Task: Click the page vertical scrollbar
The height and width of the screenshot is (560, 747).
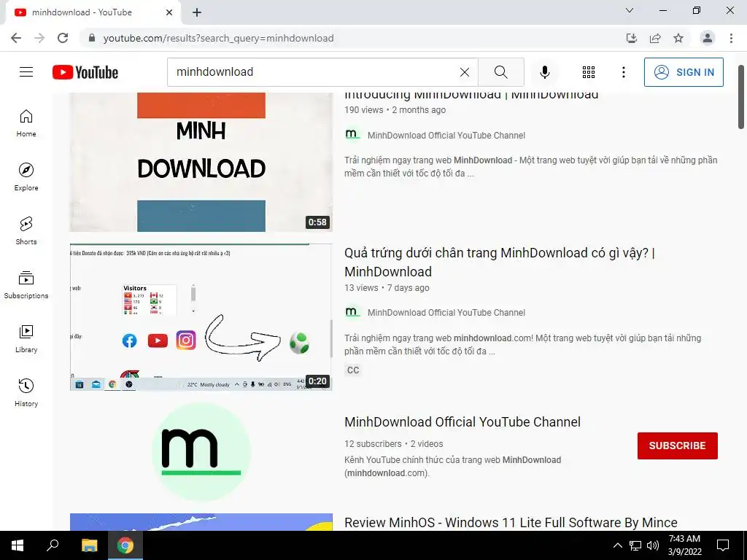Action: 741,97
